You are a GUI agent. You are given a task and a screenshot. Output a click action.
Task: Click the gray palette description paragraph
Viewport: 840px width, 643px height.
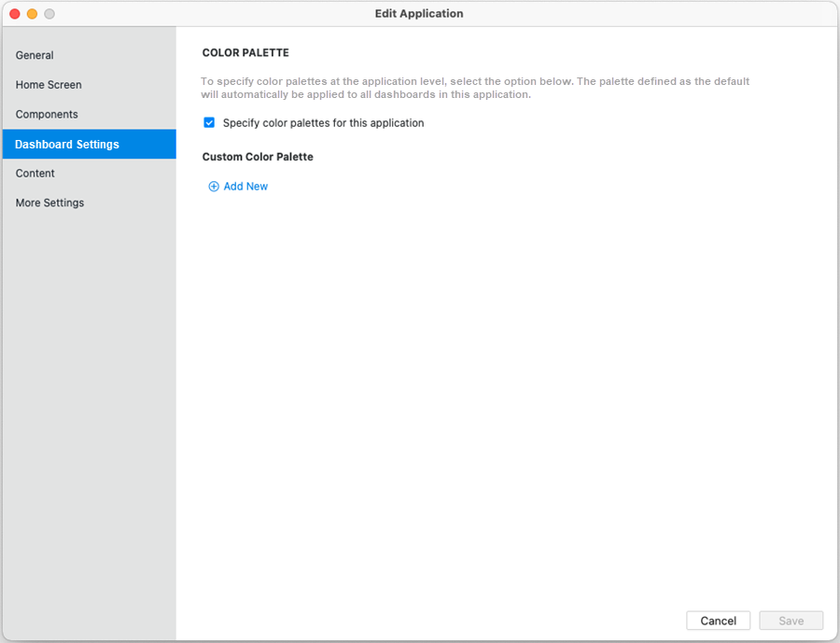475,88
